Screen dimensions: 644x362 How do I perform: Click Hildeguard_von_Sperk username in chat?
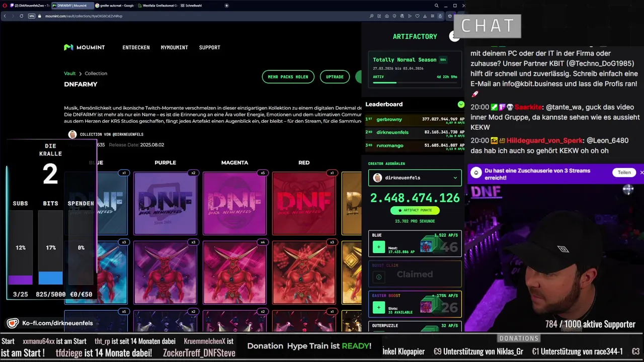coord(545,140)
